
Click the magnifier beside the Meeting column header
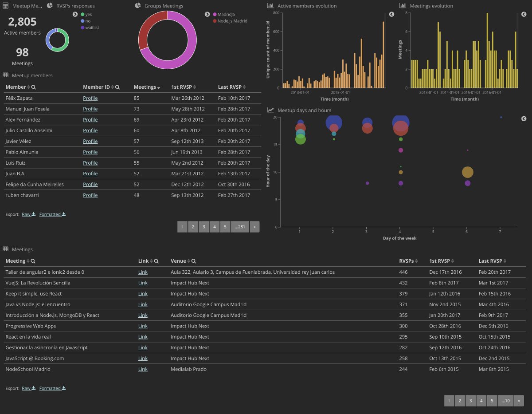click(33, 261)
